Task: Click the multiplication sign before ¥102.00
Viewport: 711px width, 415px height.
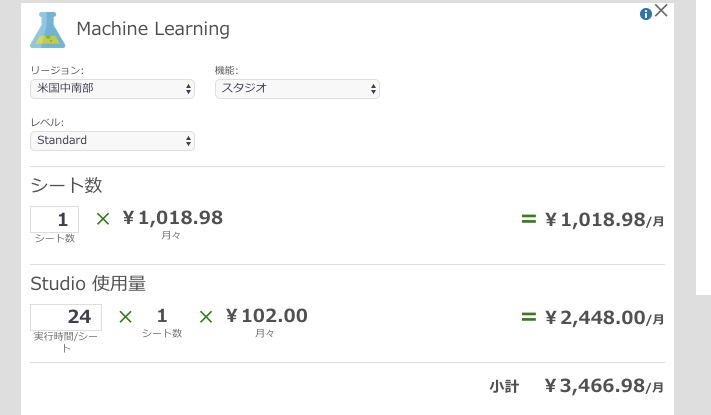Action: (x=206, y=317)
